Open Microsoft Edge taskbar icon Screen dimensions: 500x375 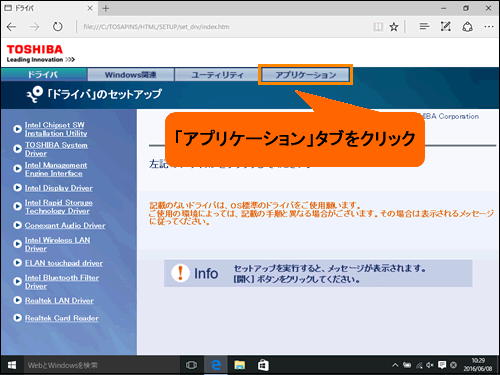point(216,365)
